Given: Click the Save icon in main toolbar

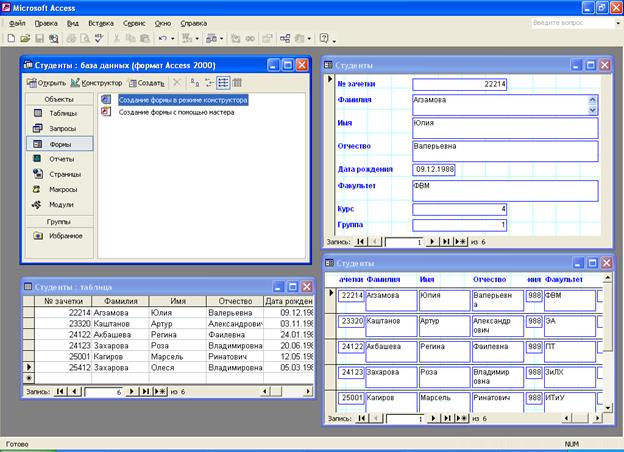Looking at the screenshot, I should (38, 38).
